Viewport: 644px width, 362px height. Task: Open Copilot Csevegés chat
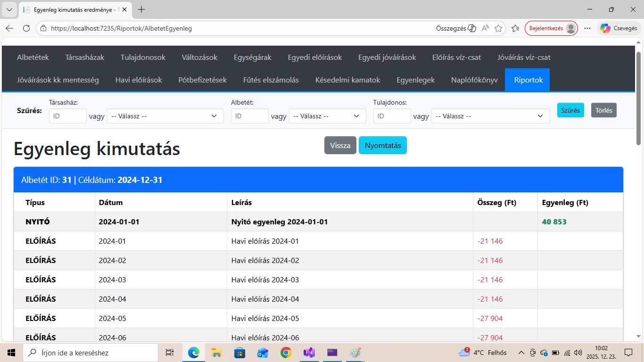pos(619,28)
